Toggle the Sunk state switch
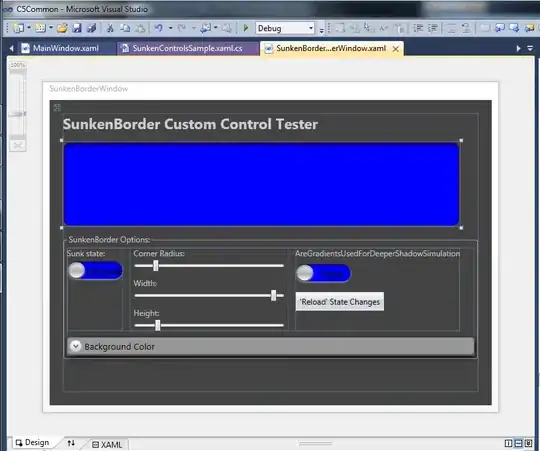540x451 pixels. 95,271
